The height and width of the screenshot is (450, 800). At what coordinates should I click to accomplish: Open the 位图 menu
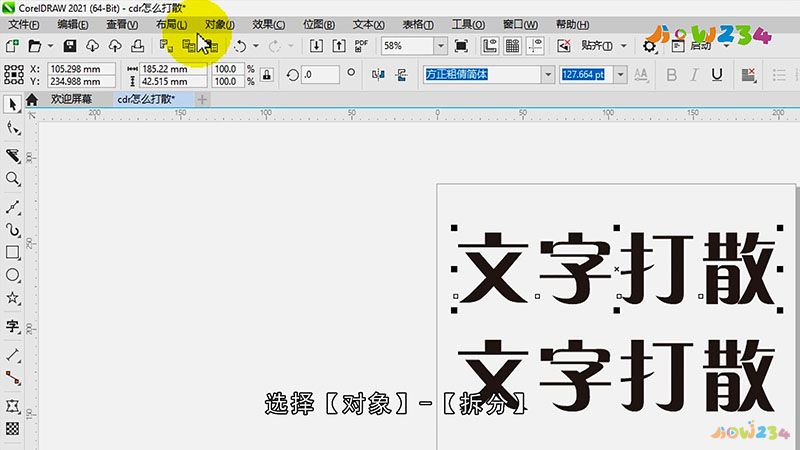(x=319, y=24)
